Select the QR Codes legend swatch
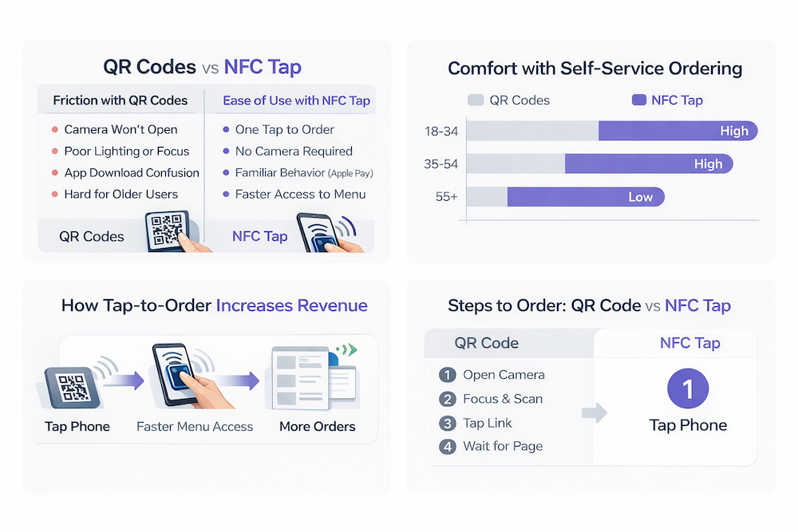Image resolution: width=798 pixels, height=532 pixels. 476,100
